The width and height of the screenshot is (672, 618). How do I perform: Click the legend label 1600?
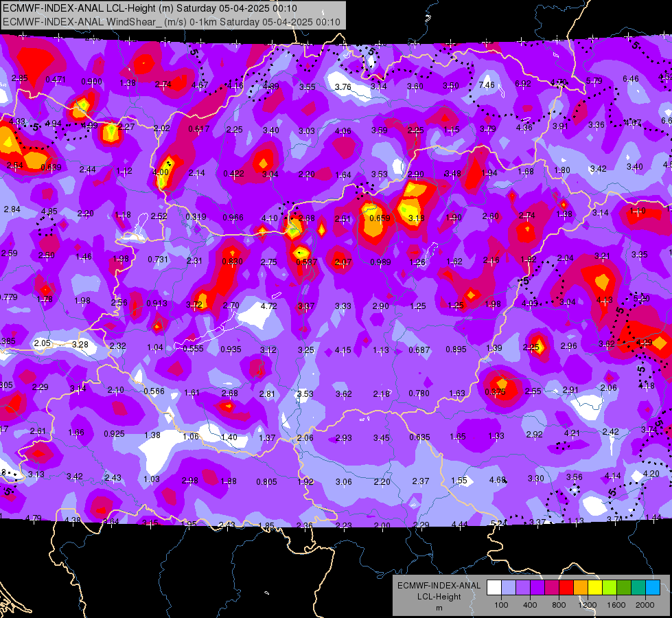(616, 605)
